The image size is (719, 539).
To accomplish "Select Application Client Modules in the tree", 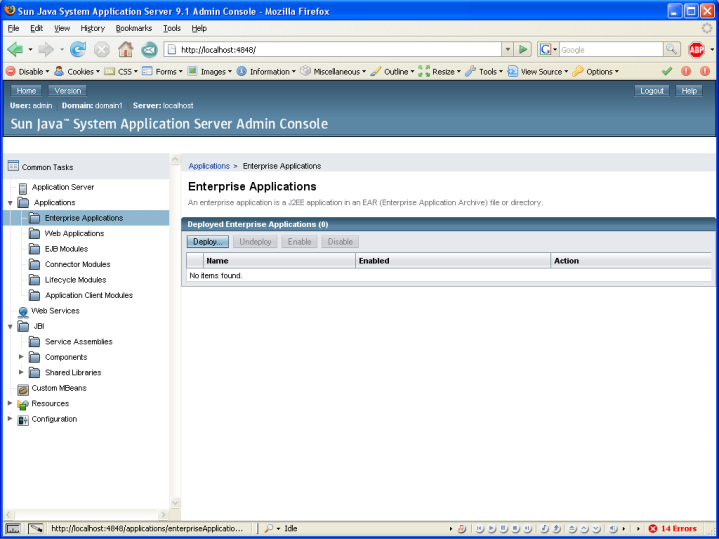I will pyautogui.click(x=89, y=295).
